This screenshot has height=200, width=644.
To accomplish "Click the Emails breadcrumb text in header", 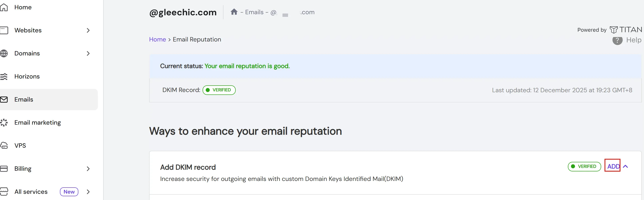I will (x=254, y=12).
